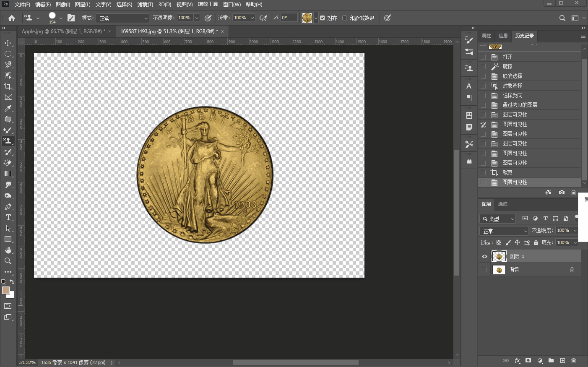Select the Eraser tool
This screenshot has height=367, width=588.
point(8,163)
